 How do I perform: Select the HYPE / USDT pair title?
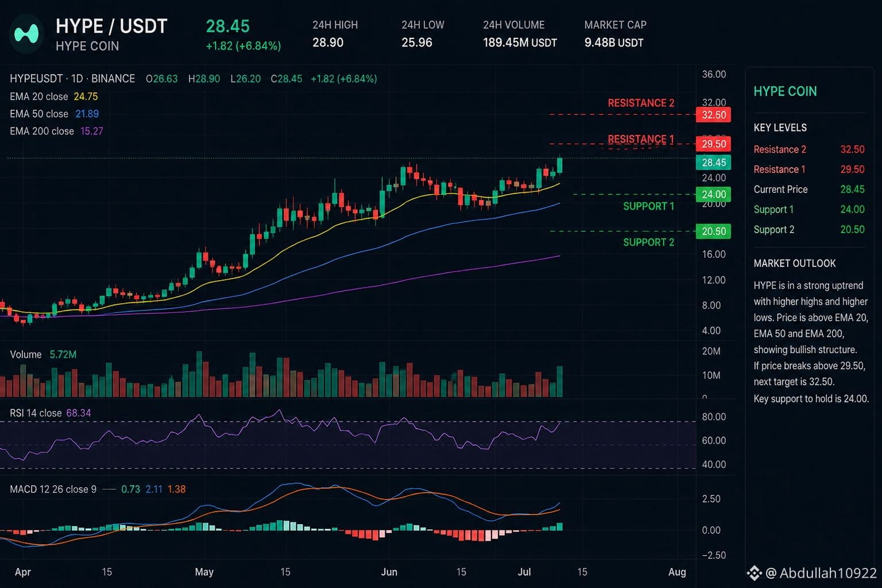111,26
